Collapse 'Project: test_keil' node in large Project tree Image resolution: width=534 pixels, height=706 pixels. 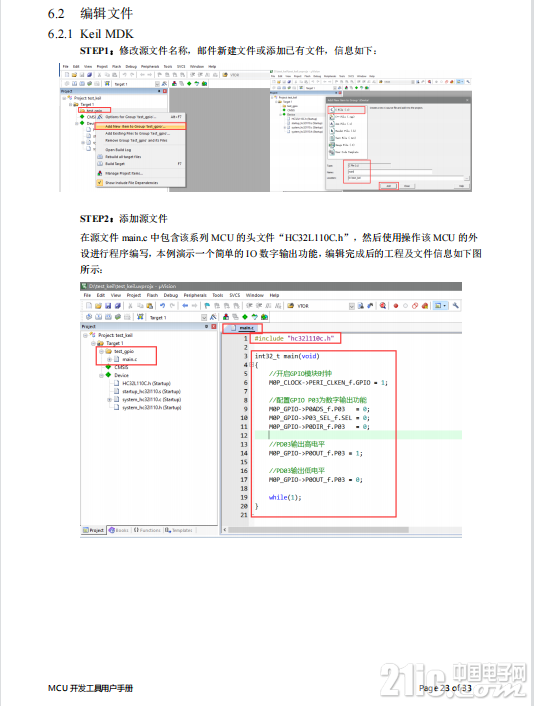point(85,335)
